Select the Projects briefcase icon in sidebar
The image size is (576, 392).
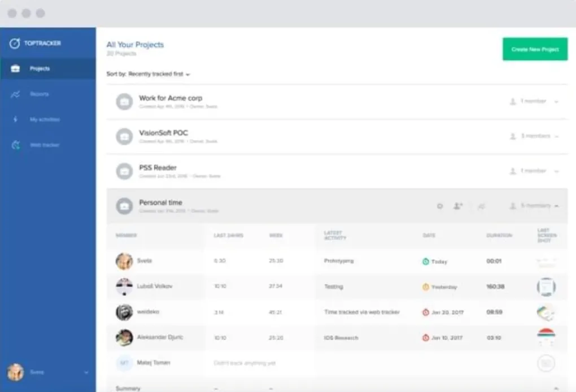coord(14,68)
